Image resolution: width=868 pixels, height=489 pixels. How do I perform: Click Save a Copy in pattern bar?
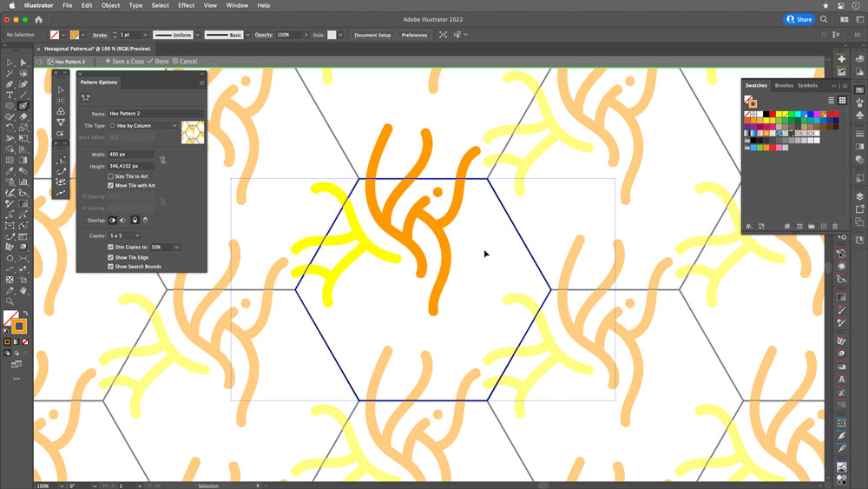[124, 62]
